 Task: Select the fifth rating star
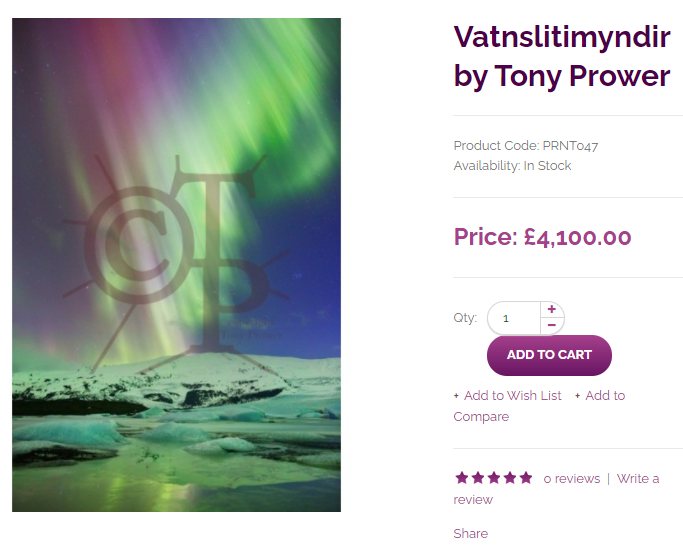526,478
